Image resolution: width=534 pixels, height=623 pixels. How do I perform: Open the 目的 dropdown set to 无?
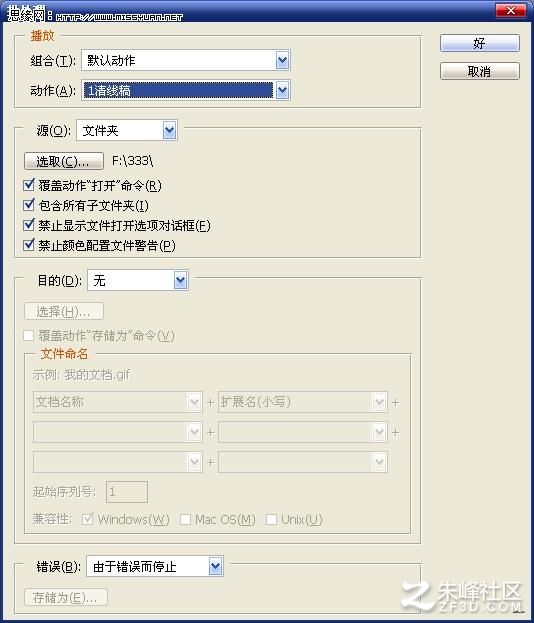(138, 281)
